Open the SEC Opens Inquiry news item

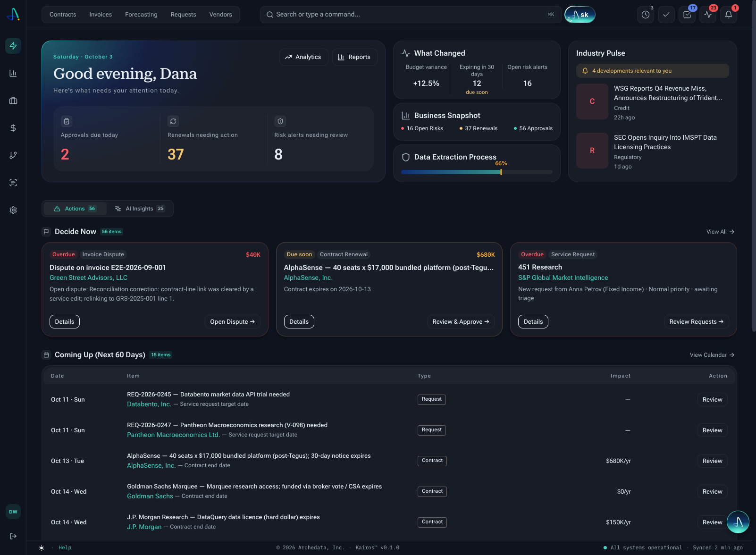(653, 151)
